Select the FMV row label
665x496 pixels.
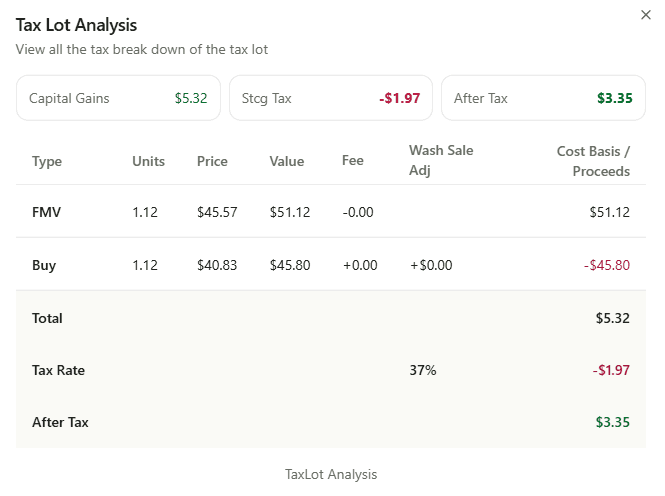click(x=47, y=212)
